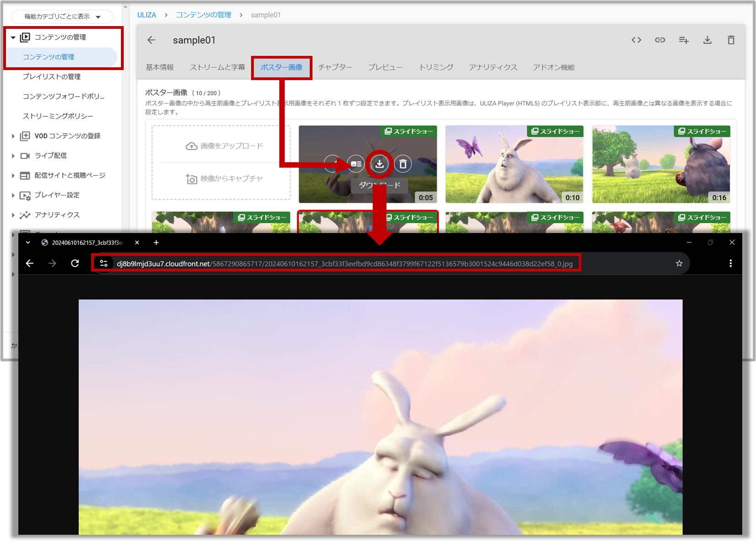Click the browser forward arrow

(x=52, y=263)
